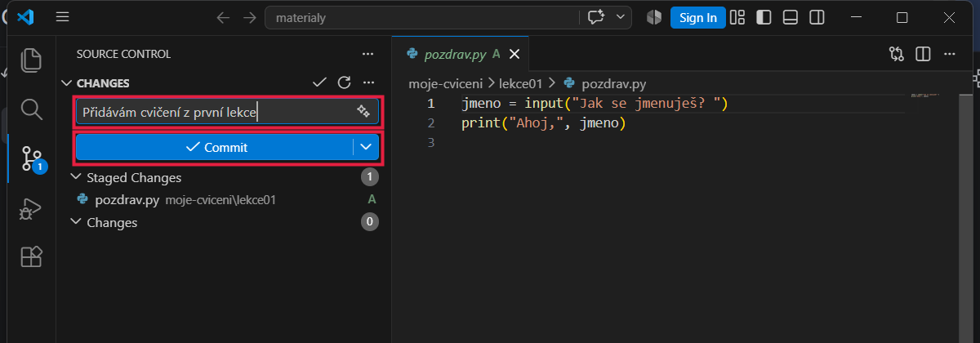Click the Copilot icon left of Sign In
Screen dimensions: 980x343
[654, 17]
